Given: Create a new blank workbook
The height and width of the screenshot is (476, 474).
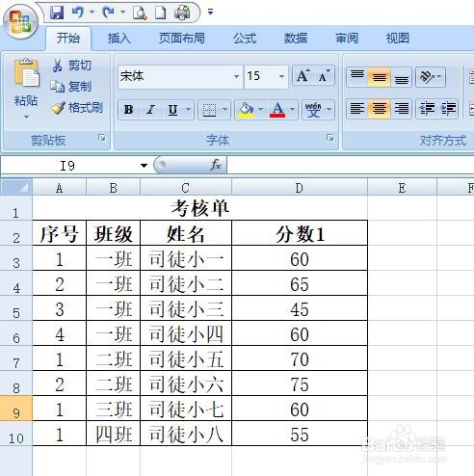Looking at the screenshot, I should point(160,13).
